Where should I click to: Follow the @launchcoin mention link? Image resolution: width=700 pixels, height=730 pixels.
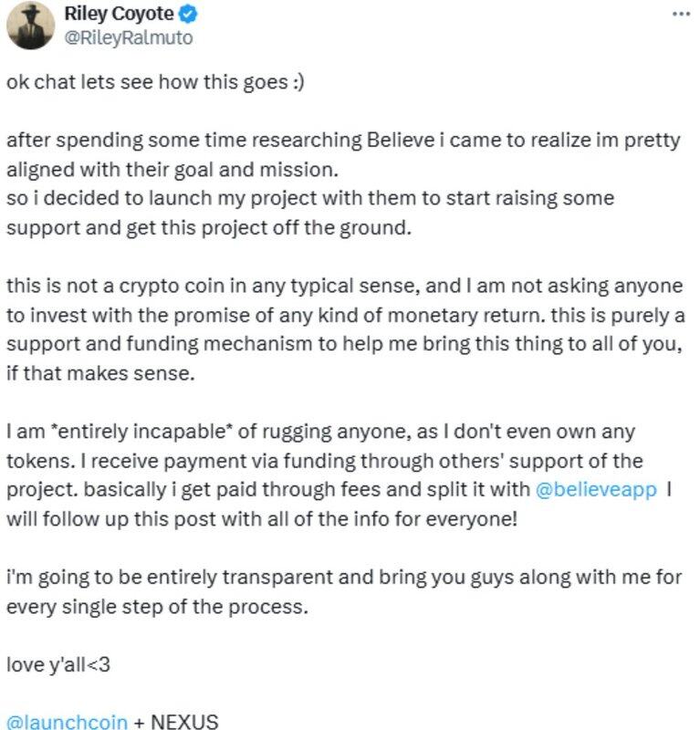pos(65,722)
